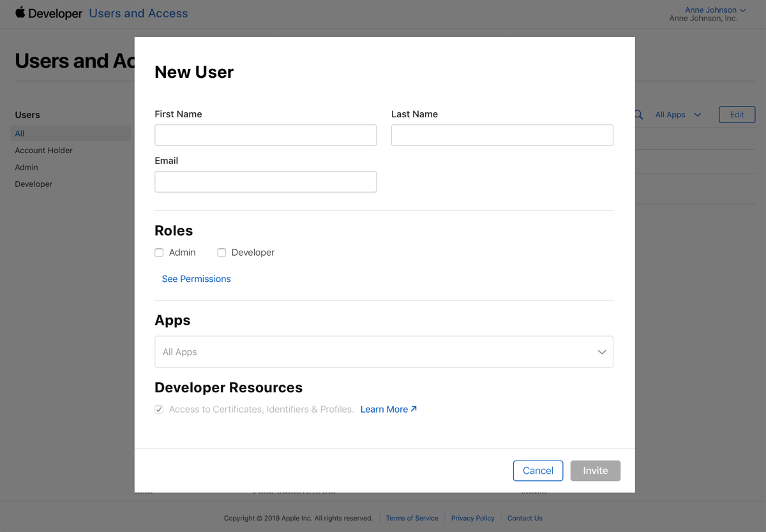Click the Cancel button
This screenshot has height=532, width=766.
(x=537, y=471)
